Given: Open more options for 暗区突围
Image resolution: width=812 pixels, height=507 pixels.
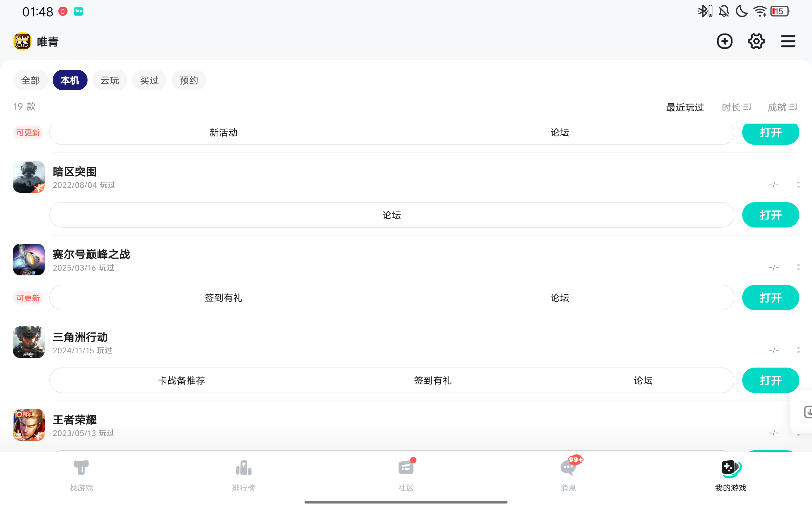Looking at the screenshot, I should 798,185.
